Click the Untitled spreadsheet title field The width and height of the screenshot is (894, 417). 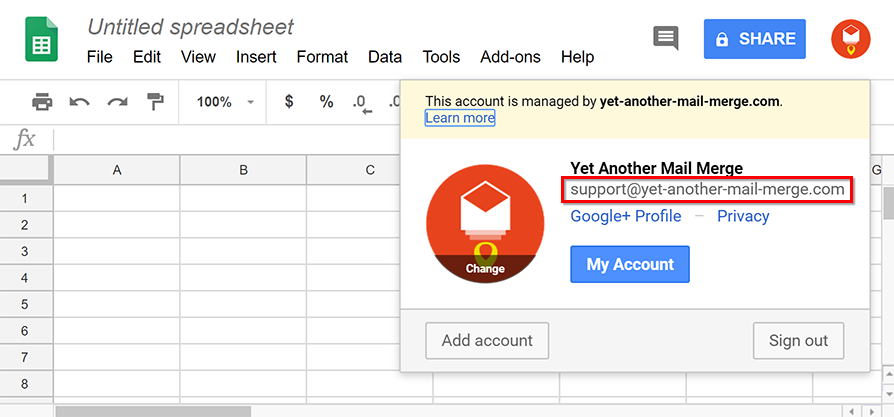pyautogui.click(x=191, y=27)
